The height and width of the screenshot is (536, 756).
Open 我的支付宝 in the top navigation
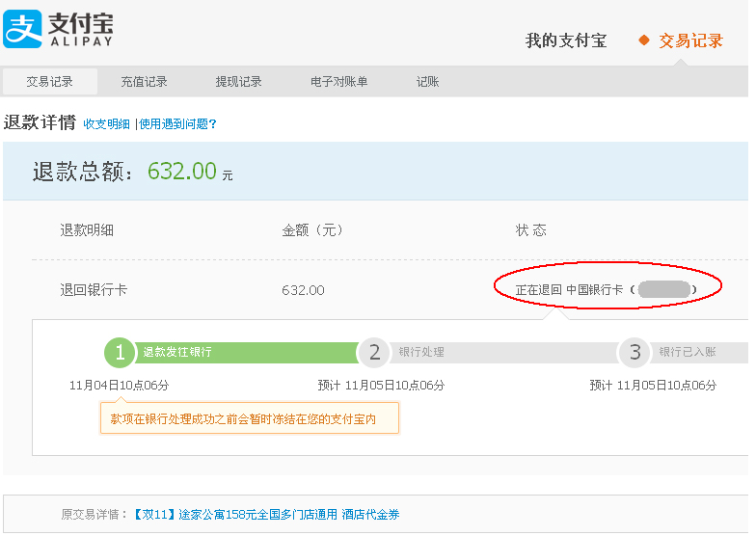[x=565, y=40]
